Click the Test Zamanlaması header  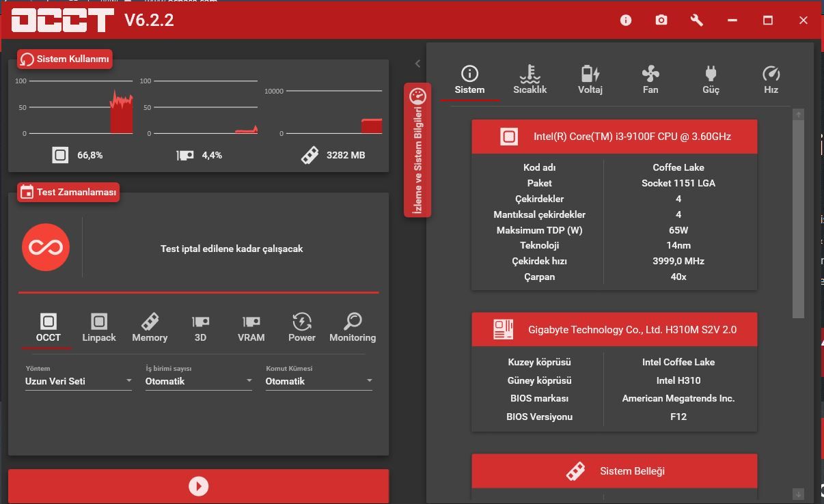tap(68, 193)
